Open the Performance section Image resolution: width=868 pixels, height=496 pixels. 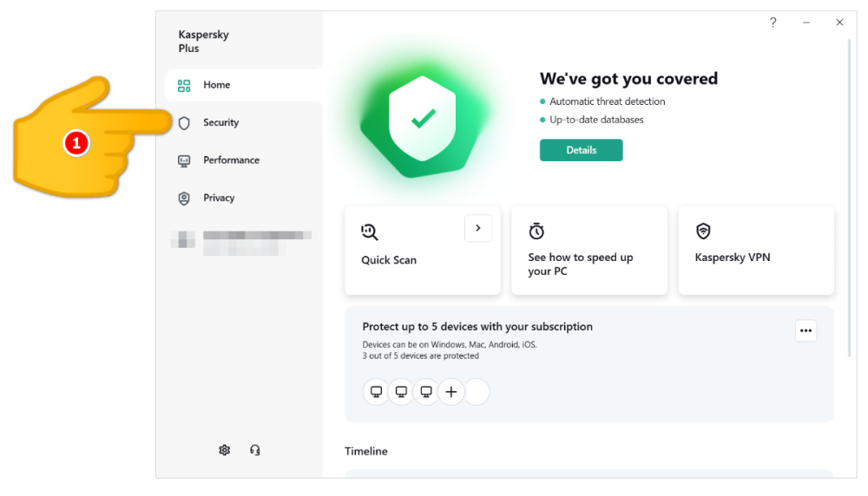231,160
